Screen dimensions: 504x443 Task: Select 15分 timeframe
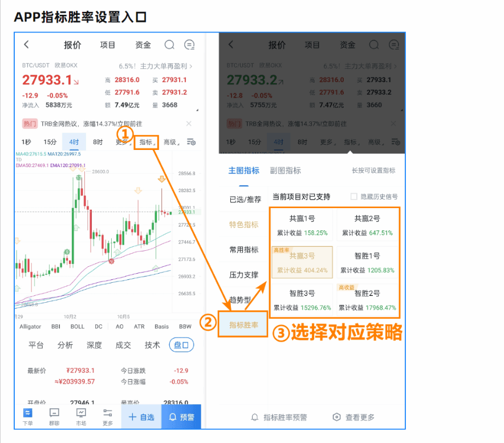[x=50, y=142]
